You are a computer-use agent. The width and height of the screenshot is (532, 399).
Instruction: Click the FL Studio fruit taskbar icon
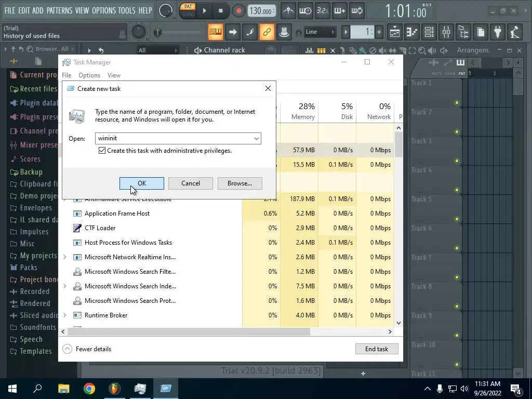click(115, 389)
